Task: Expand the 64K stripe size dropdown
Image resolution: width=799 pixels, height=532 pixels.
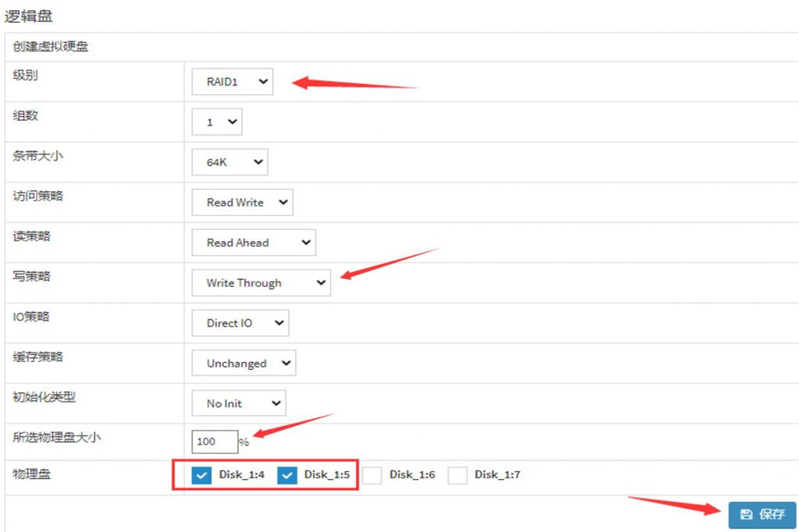Action: pos(229,162)
